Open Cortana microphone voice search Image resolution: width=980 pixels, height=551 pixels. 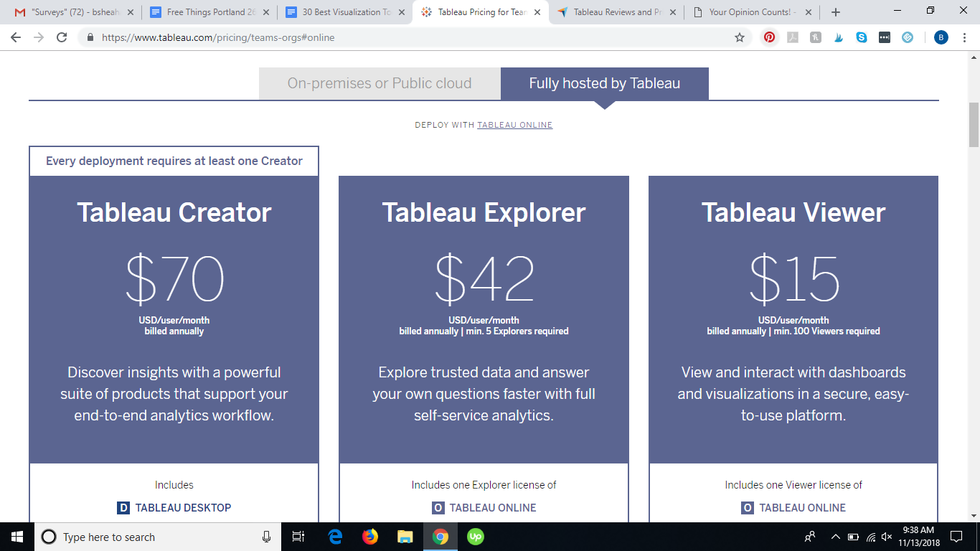coord(266,537)
